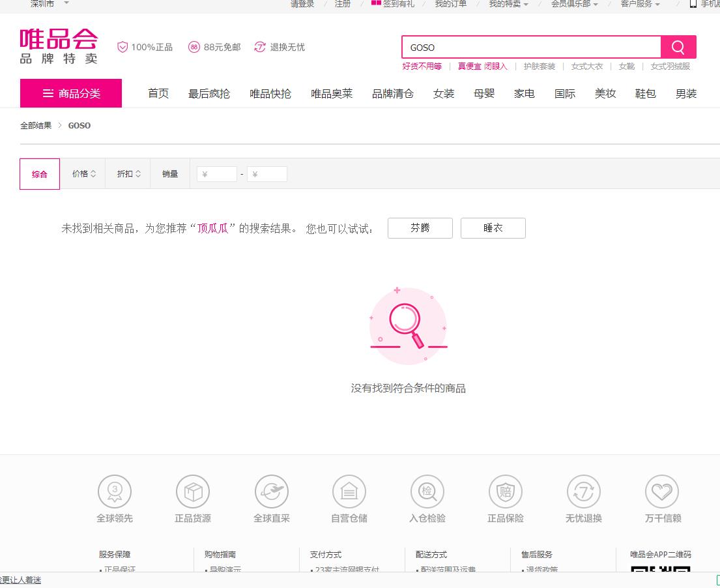The image size is (720, 588).
Task: Open the 正品货源 box icon
Action: pos(193,492)
